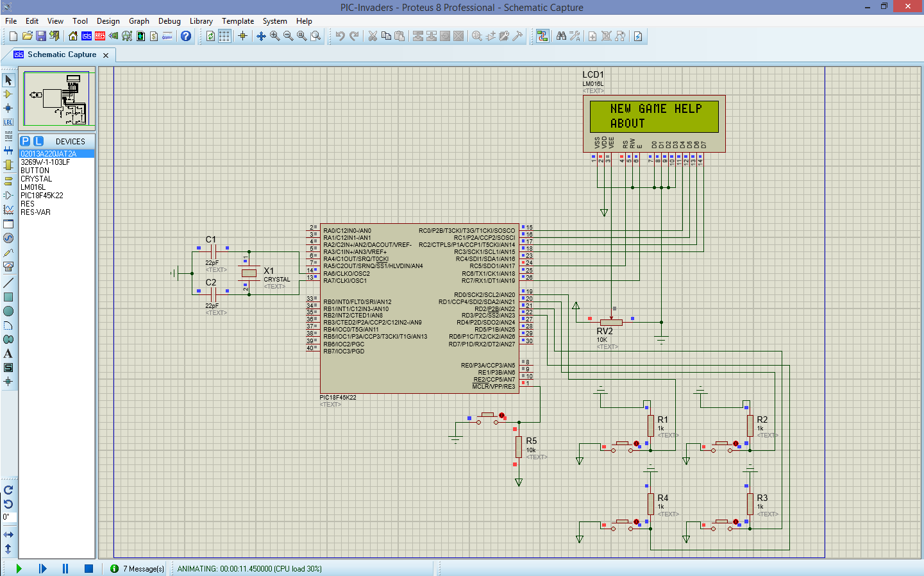The width and height of the screenshot is (924, 576).
Task: Click the Property Assignment Tool icon
Action: coord(575,36)
